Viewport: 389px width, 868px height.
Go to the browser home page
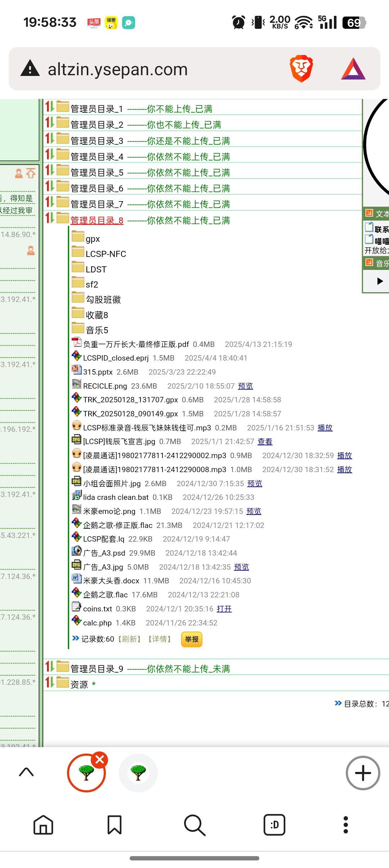coord(43,824)
